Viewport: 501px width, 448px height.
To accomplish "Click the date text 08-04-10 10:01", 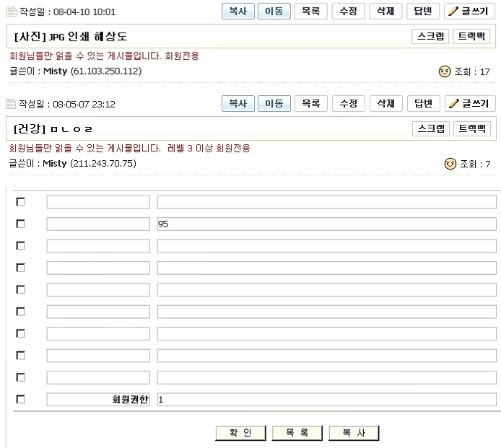I will tap(84, 12).
